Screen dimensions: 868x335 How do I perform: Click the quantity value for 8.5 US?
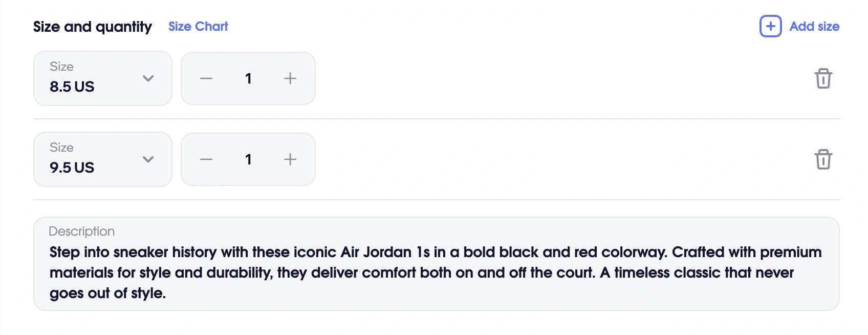pyautogui.click(x=248, y=78)
